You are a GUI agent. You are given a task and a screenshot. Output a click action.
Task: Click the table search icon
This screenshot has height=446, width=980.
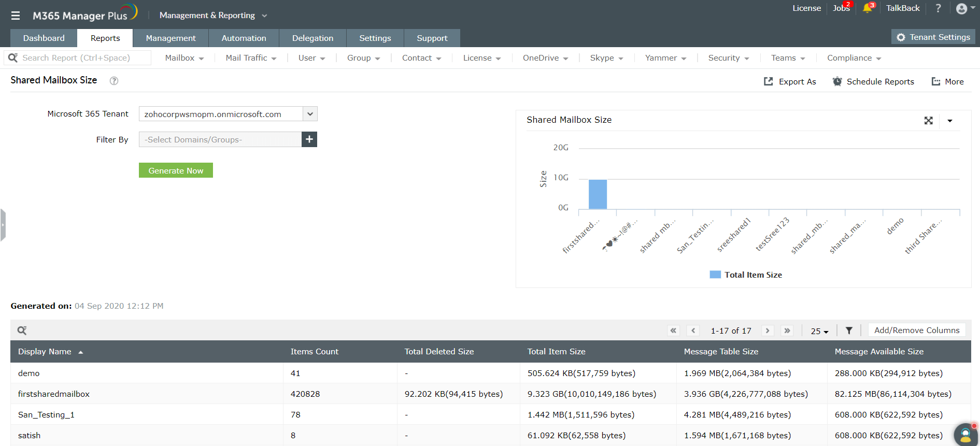22,330
